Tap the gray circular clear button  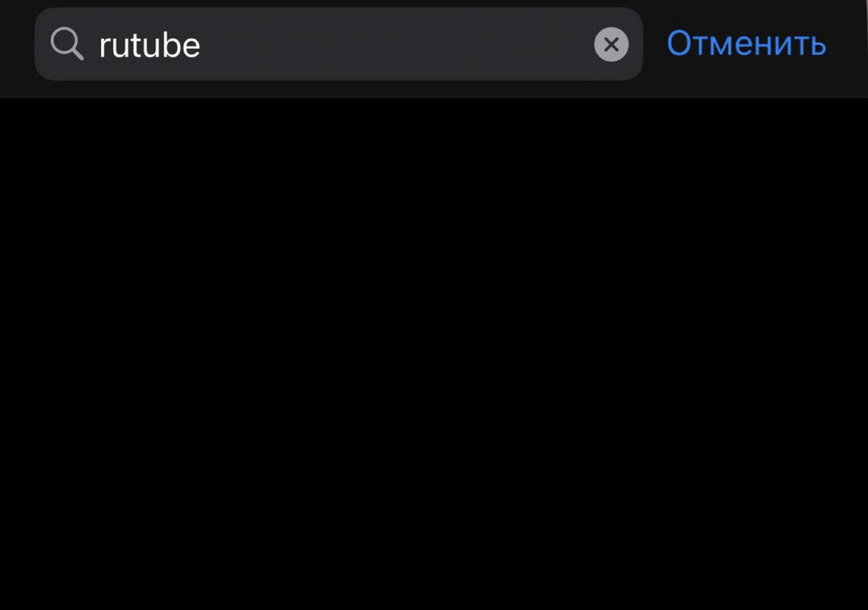click(x=611, y=44)
